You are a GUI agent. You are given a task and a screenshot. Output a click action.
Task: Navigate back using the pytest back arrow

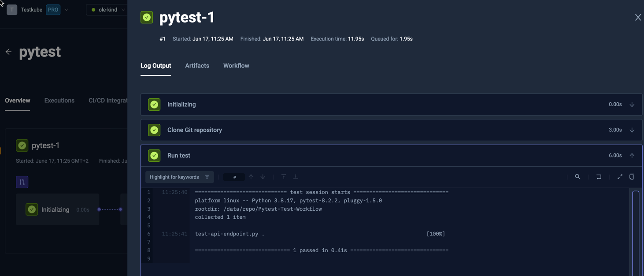point(8,52)
